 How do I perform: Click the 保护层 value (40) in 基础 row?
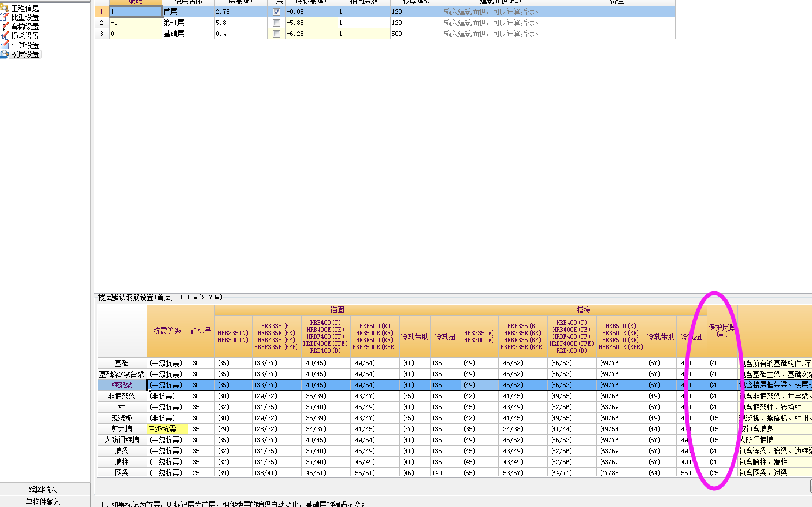tap(722, 363)
